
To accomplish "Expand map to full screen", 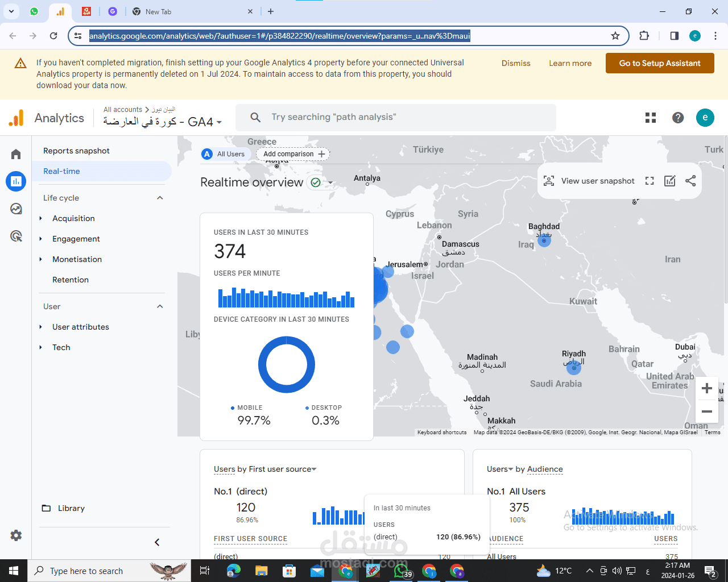I will pos(650,181).
